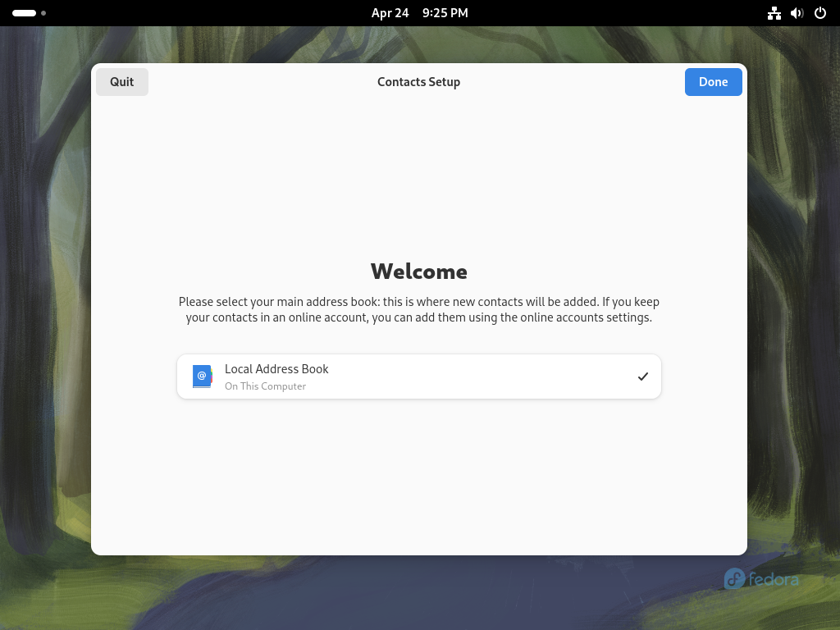Open the power menu icon

(820, 13)
